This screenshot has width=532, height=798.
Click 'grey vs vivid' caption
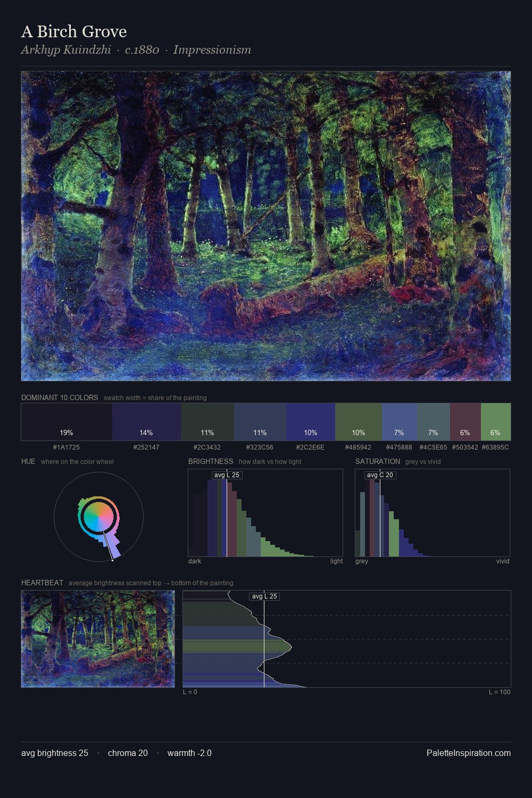click(423, 461)
